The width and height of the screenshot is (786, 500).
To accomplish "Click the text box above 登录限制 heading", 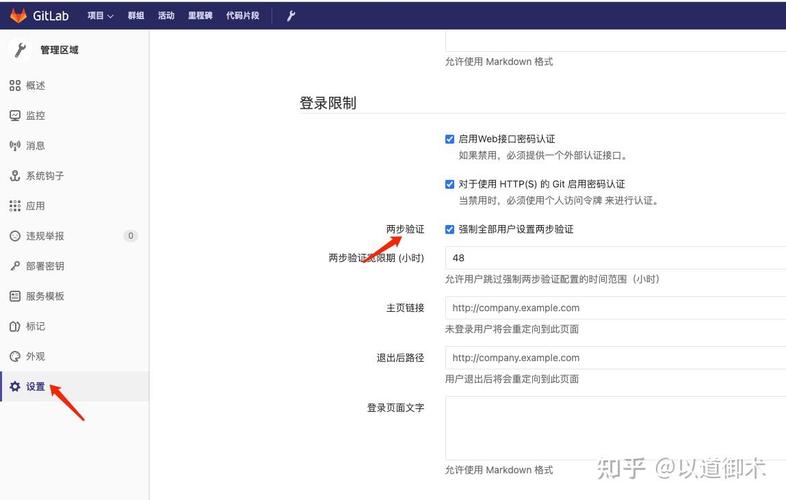I will coord(615,41).
